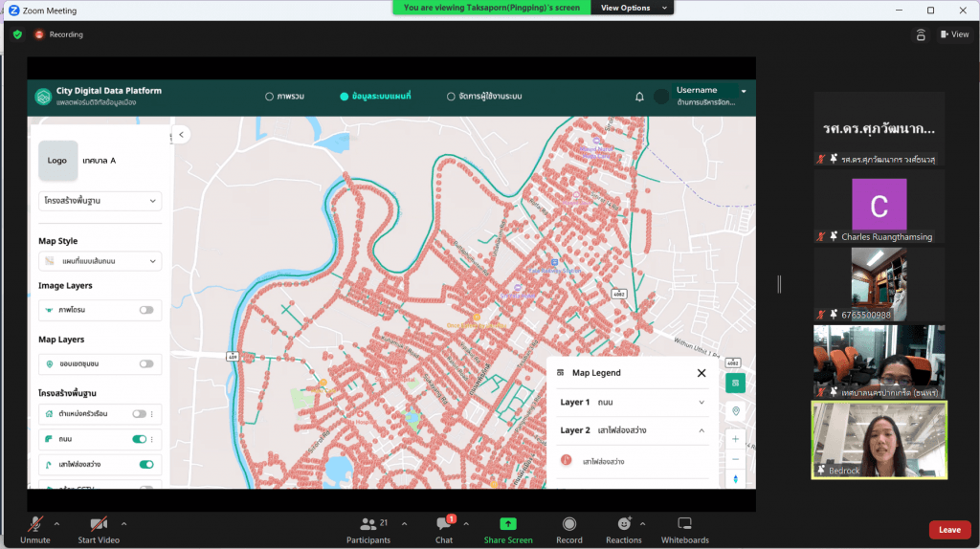Viewport: 980px width, 549px height.
Task: Click the map compass button
Action: (x=736, y=479)
